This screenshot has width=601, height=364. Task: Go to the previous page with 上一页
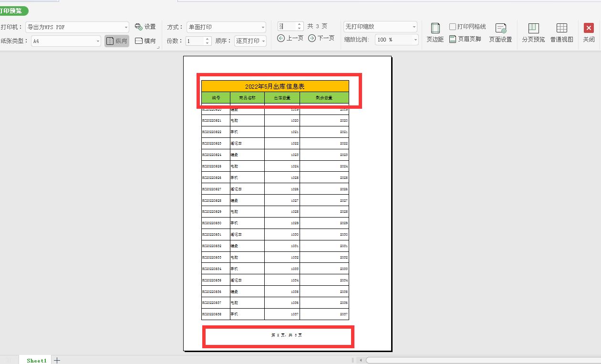coord(290,38)
